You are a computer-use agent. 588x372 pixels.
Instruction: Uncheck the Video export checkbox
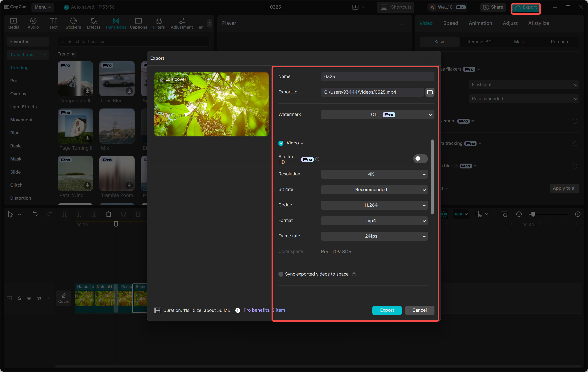(281, 143)
